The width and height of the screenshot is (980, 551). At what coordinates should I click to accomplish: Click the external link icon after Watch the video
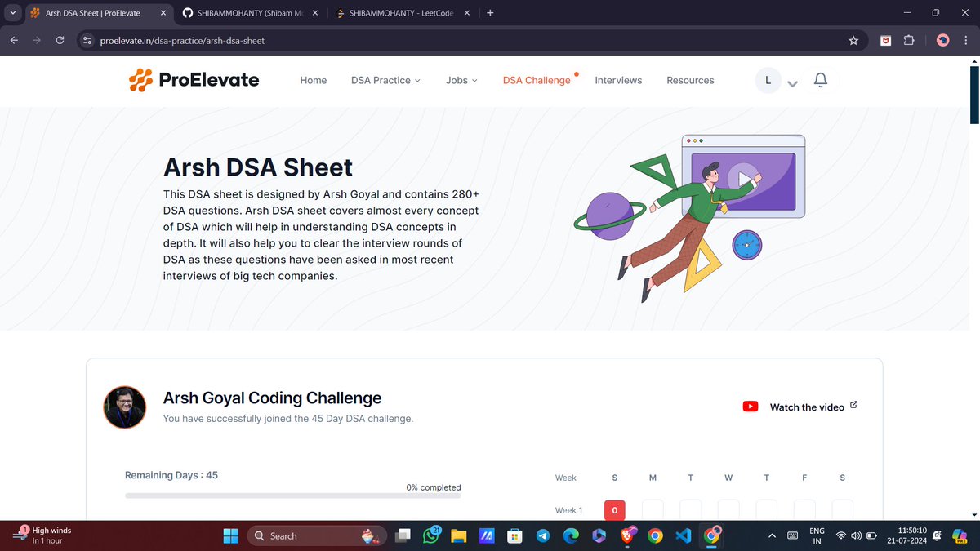(x=854, y=405)
